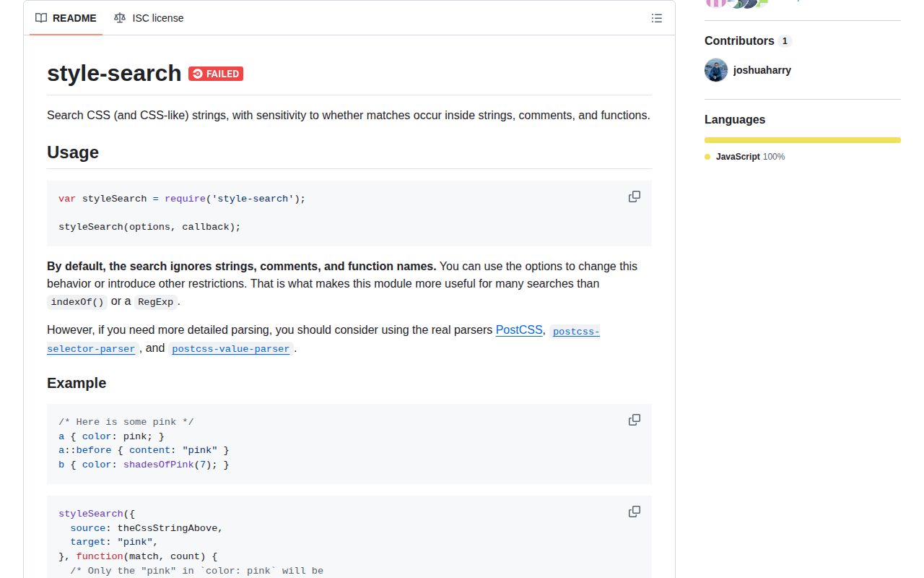Click the book icon beside README
Image resolution: width=924 pixels, height=578 pixels.
pos(41,18)
